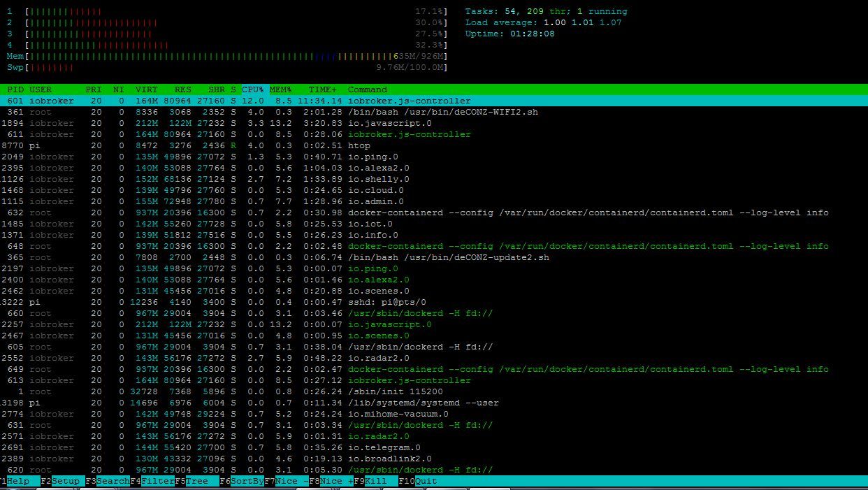This screenshot has width=868, height=490.
Task: Open the F6 SortBy menu
Action: 242,481
